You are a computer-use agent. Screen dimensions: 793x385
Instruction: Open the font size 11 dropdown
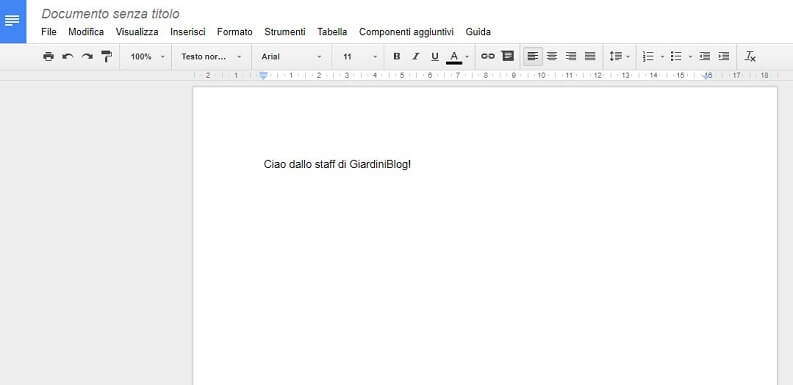pyautogui.click(x=360, y=57)
